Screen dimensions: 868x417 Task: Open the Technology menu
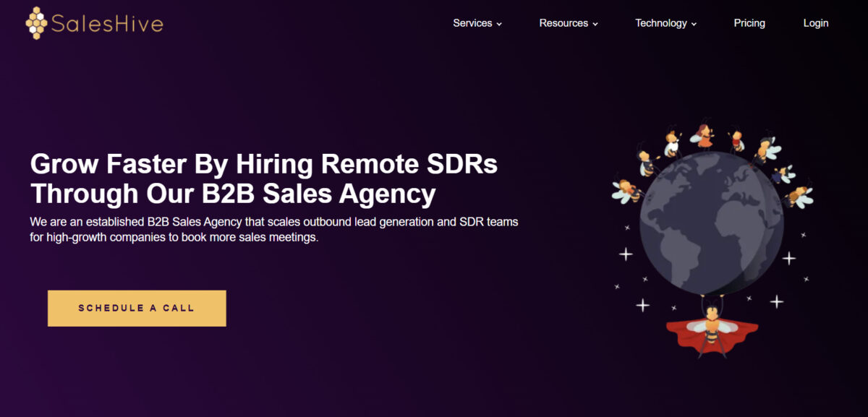click(661, 23)
